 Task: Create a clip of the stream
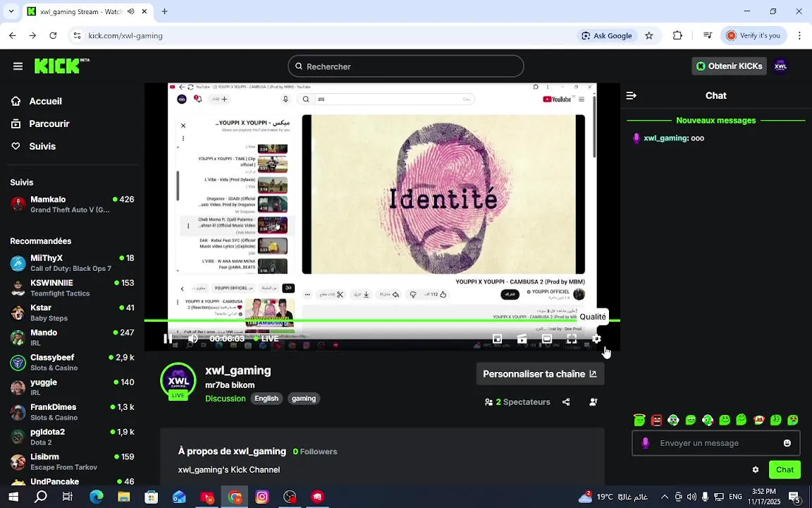522,339
